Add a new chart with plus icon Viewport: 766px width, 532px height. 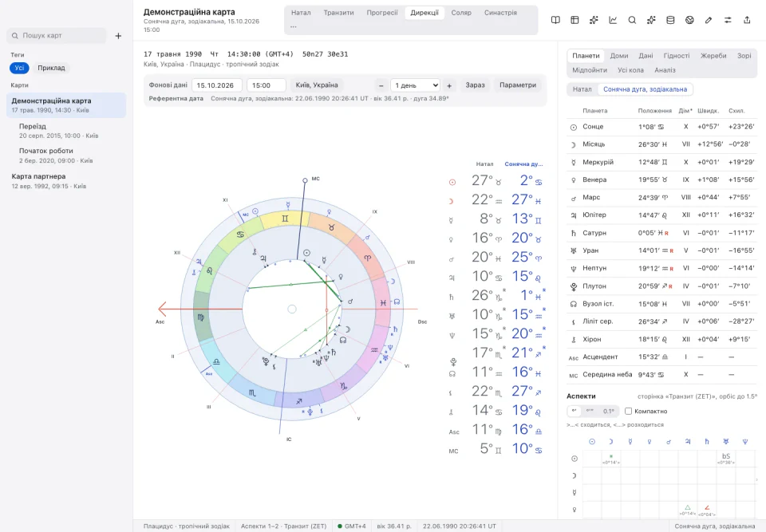pos(118,36)
